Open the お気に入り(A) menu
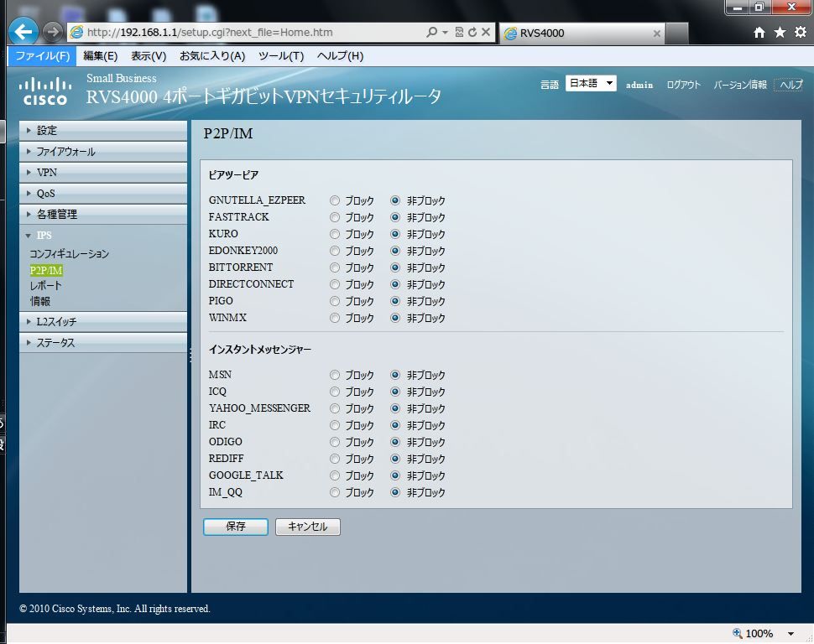This screenshot has width=814, height=644. (x=212, y=56)
